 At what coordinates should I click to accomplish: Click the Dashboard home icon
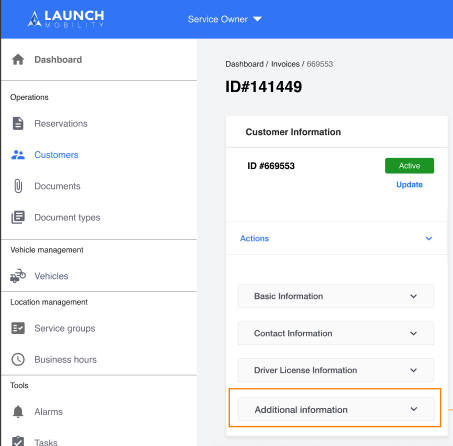coord(18,60)
